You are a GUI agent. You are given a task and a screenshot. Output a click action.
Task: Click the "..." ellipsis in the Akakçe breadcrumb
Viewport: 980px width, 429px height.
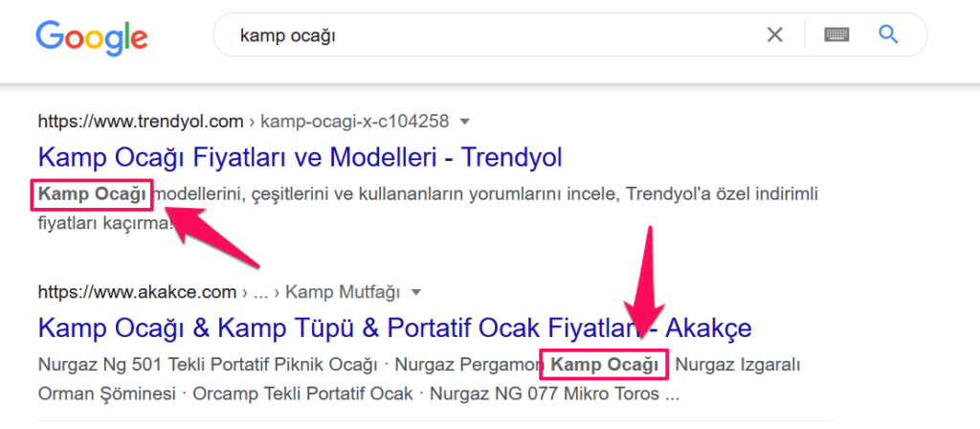tap(261, 291)
